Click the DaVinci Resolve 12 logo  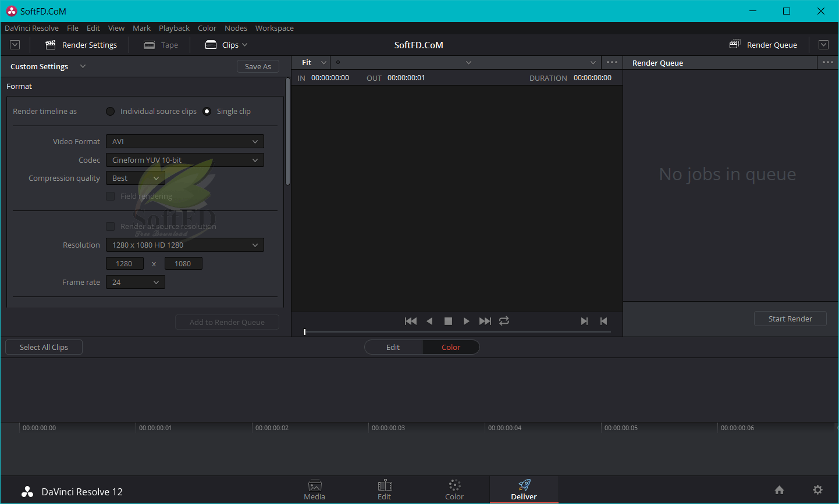(x=27, y=492)
